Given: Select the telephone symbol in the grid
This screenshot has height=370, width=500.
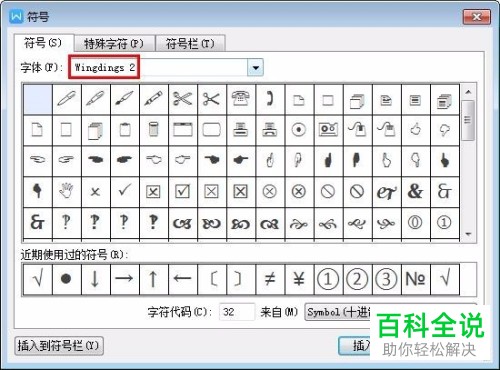Looking at the screenshot, I should tap(241, 99).
